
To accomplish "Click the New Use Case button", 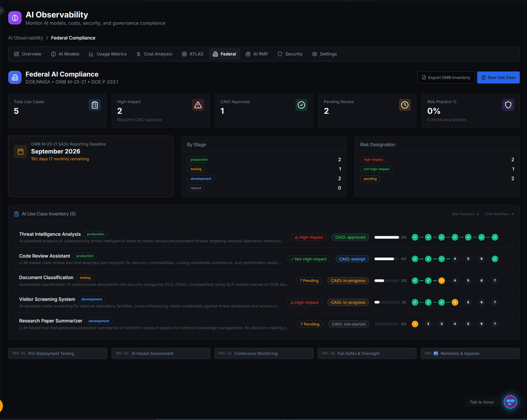I will click(x=498, y=77).
